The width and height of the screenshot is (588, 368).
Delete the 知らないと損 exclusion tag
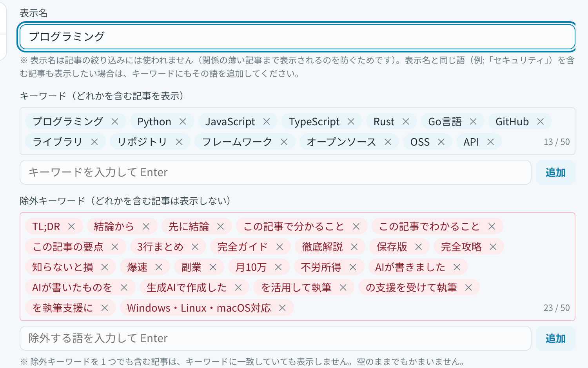click(105, 267)
